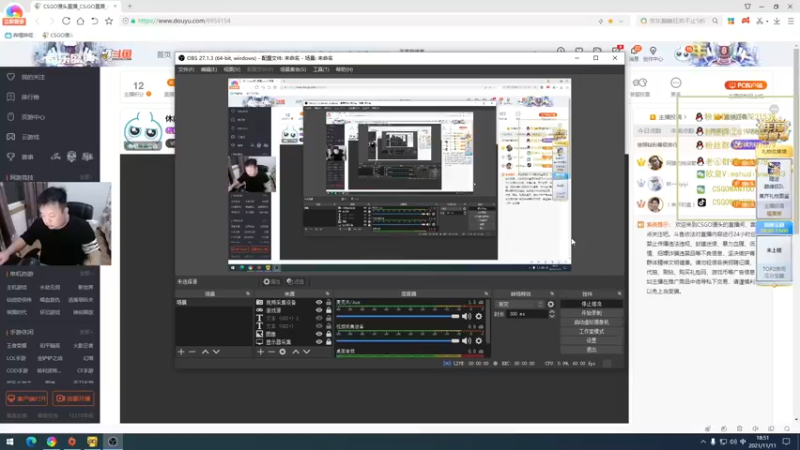Reload the browser page
Screen dimensions: 800x450
(66, 21)
